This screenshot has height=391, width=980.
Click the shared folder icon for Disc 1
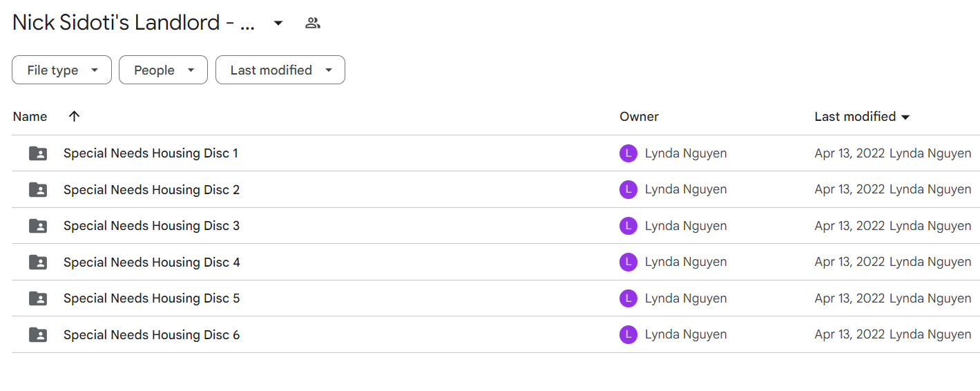[x=38, y=153]
